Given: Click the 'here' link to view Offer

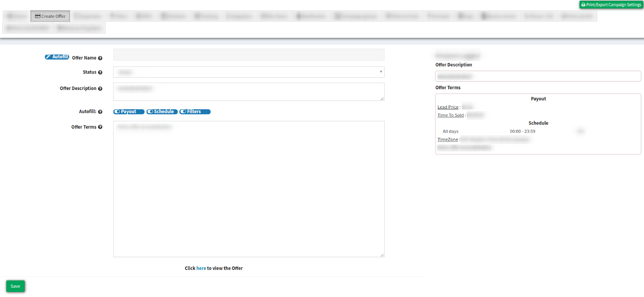Looking at the screenshot, I should point(201,268).
